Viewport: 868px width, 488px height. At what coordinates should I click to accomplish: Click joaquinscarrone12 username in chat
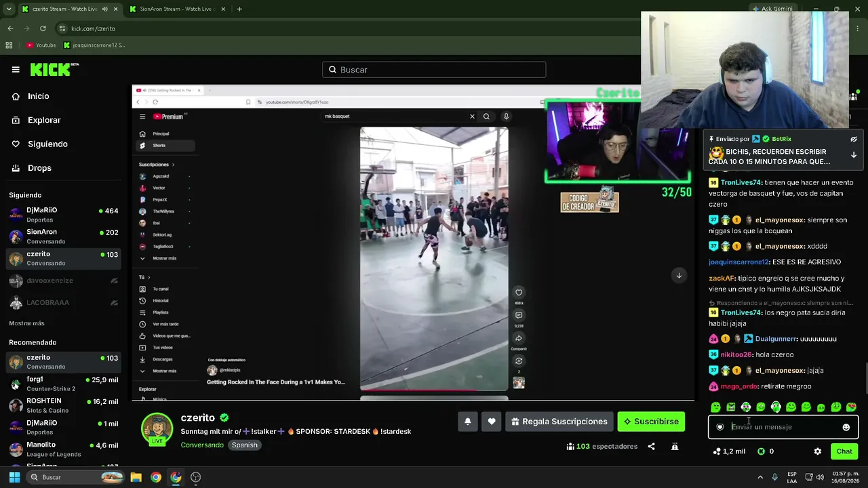pyautogui.click(x=738, y=262)
